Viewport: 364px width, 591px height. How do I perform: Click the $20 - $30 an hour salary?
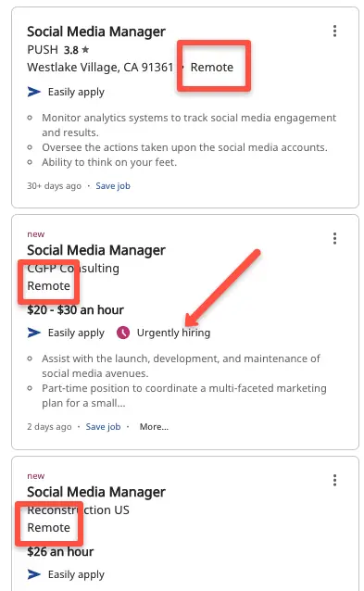pyautogui.click(x=75, y=309)
